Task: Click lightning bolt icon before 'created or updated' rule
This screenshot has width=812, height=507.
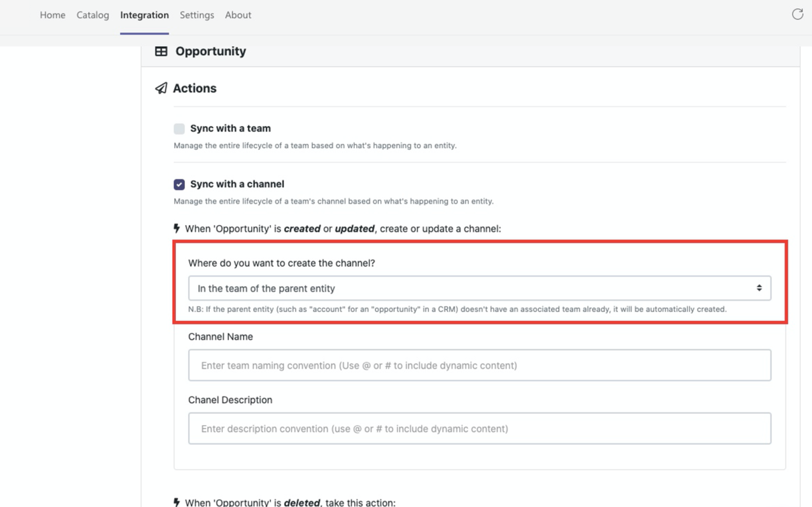Action: [177, 228]
